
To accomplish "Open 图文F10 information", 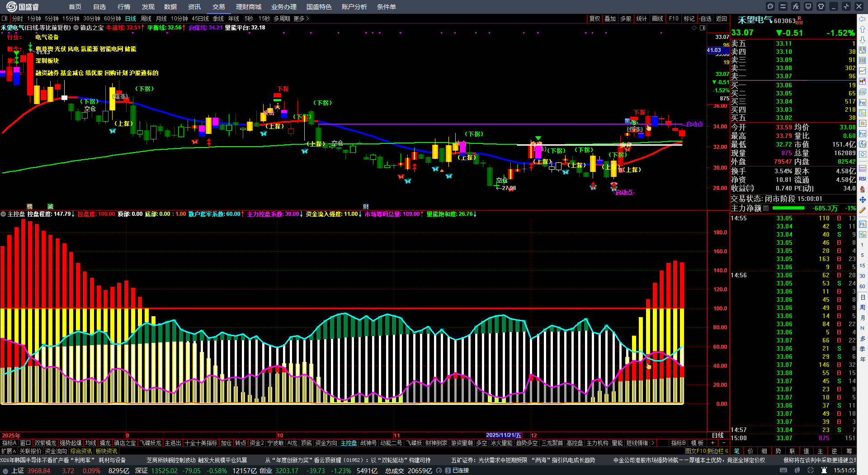I will click(695, 451).
